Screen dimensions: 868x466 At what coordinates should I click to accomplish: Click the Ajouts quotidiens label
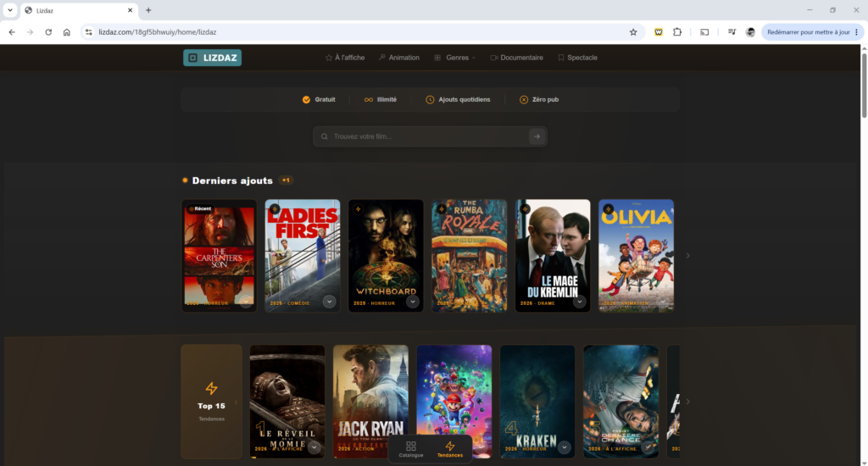pyautogui.click(x=464, y=100)
